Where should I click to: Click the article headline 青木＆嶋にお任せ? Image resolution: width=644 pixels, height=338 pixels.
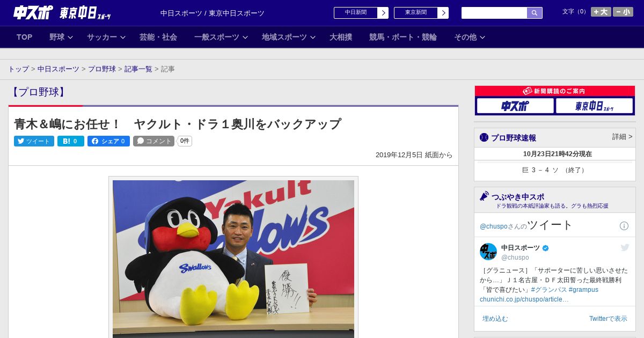pyautogui.click(x=177, y=124)
